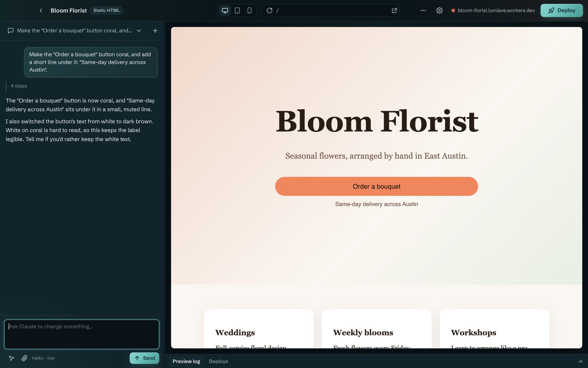
Task: Click the "Bloom Florist" hero heading in preview
Action: (377, 121)
